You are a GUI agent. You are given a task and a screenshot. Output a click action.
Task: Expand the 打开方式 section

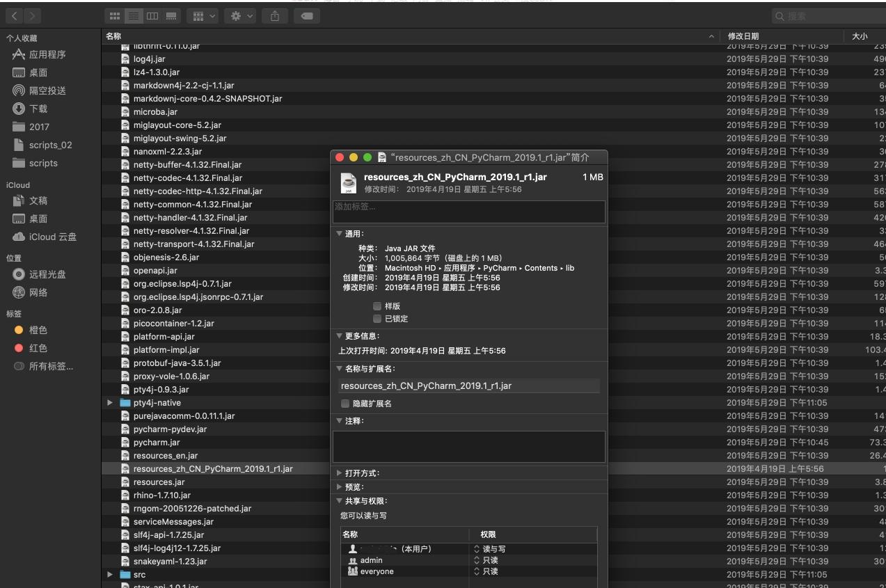click(x=340, y=473)
